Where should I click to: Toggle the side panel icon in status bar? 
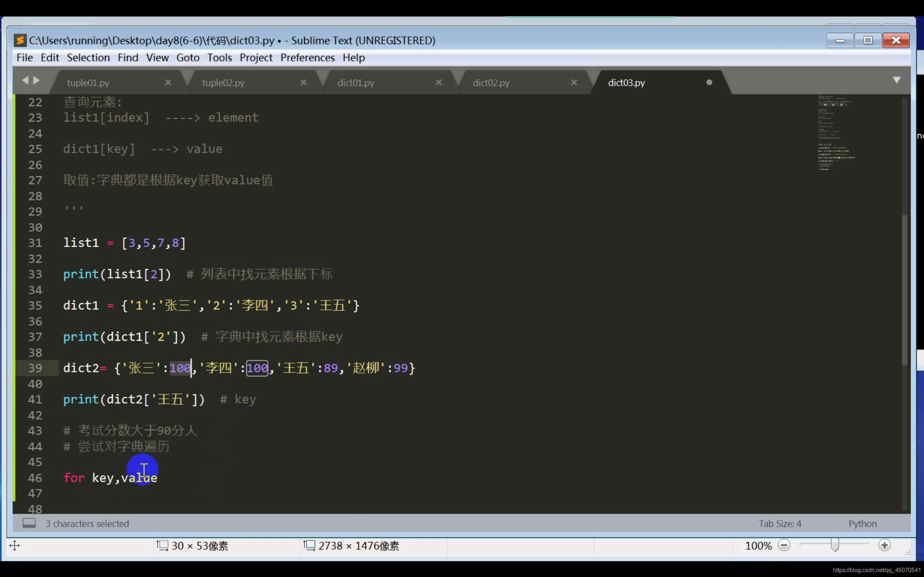click(29, 523)
